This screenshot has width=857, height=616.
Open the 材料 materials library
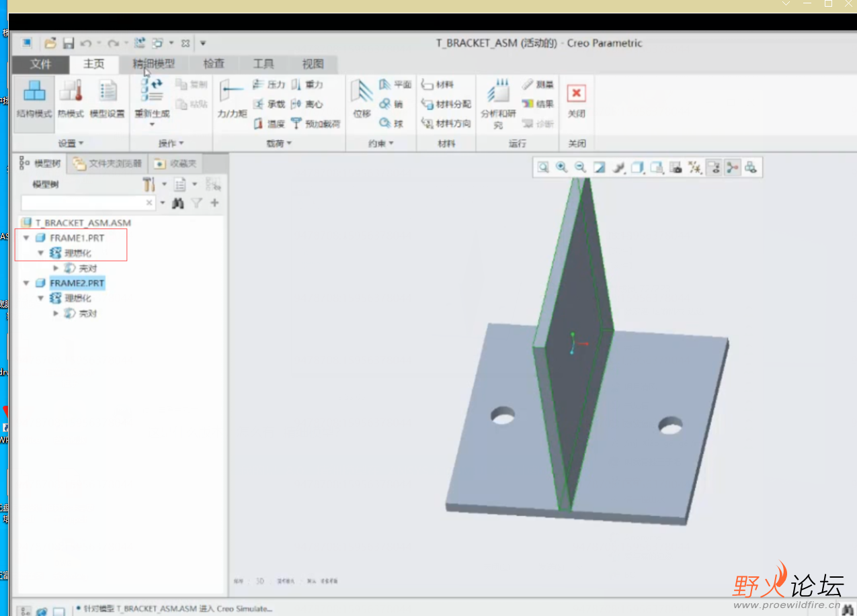tap(438, 85)
